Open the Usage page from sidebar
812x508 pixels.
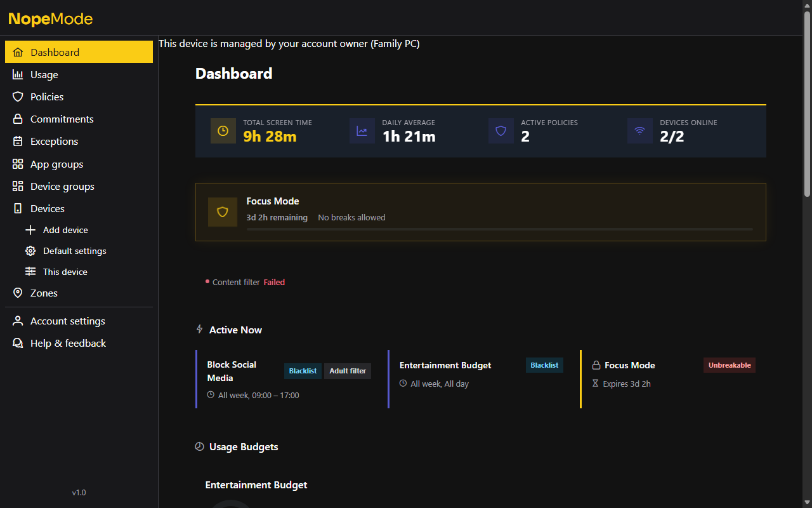click(x=44, y=75)
